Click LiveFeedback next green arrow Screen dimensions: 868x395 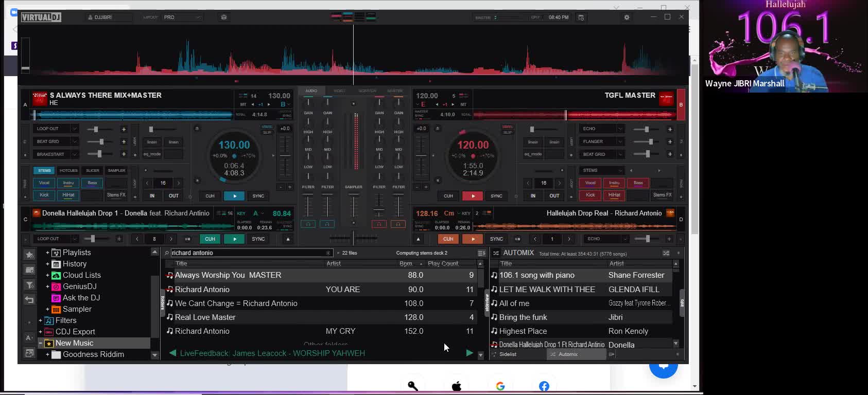469,353
